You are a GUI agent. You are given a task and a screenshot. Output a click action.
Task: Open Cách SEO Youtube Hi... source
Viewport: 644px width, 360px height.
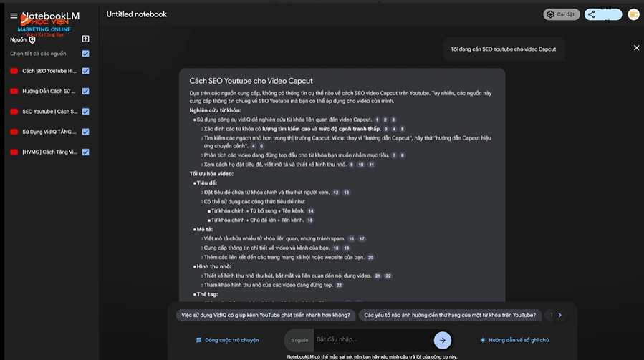[x=49, y=71]
